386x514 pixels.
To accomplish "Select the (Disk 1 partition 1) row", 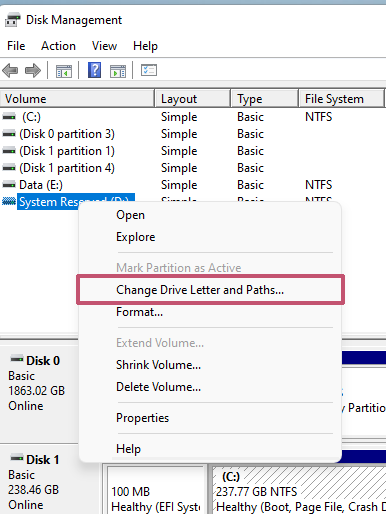I will (193, 151).
